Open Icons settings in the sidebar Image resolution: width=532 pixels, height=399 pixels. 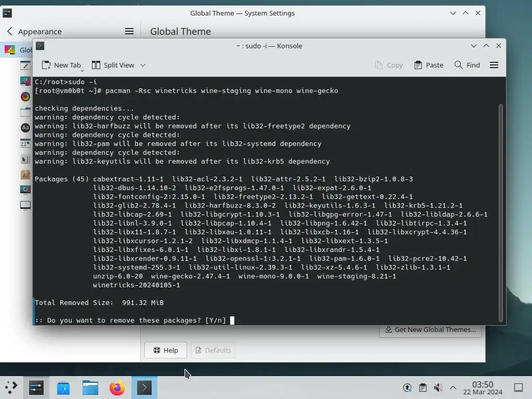pos(25,143)
